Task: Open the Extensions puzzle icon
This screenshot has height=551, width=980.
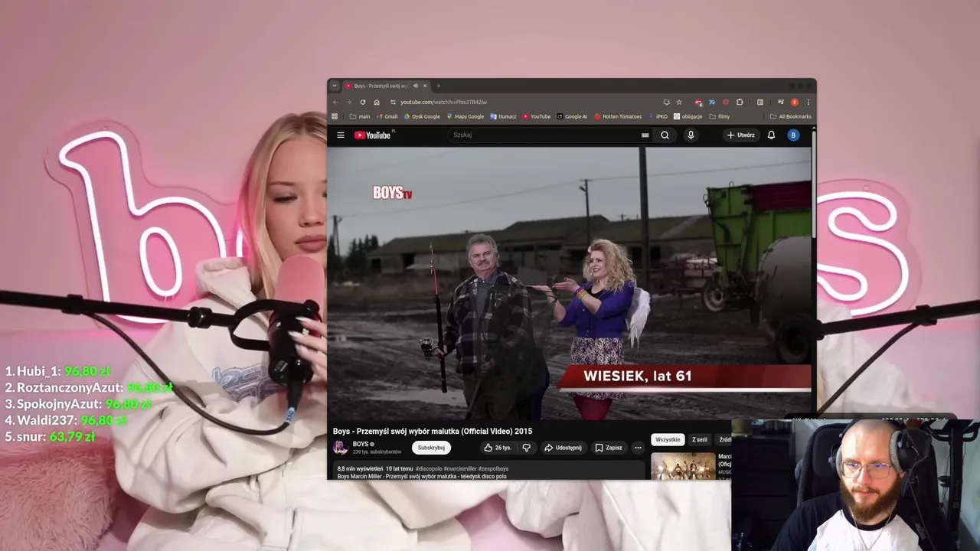Action: click(740, 102)
